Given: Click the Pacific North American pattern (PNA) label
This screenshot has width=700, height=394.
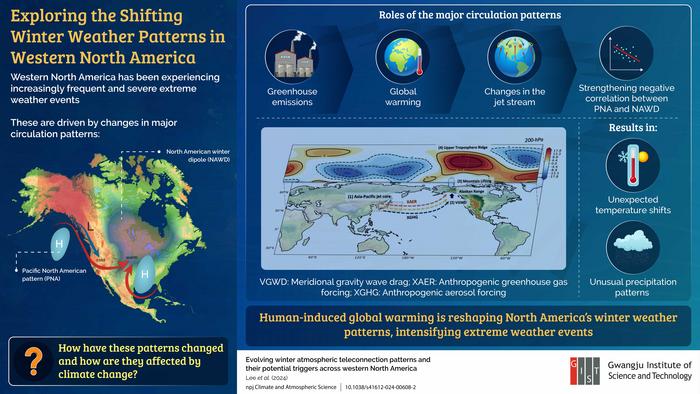Looking at the screenshot, I should [x=54, y=274].
